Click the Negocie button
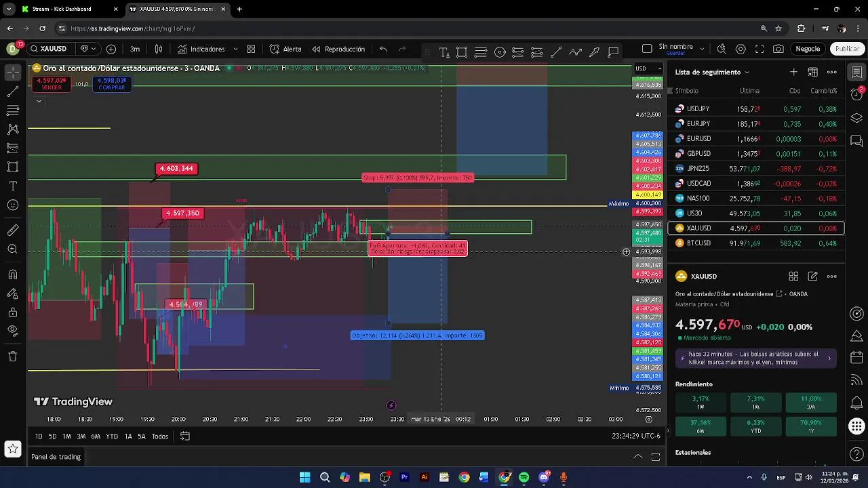This screenshot has width=868, height=488. [x=808, y=49]
